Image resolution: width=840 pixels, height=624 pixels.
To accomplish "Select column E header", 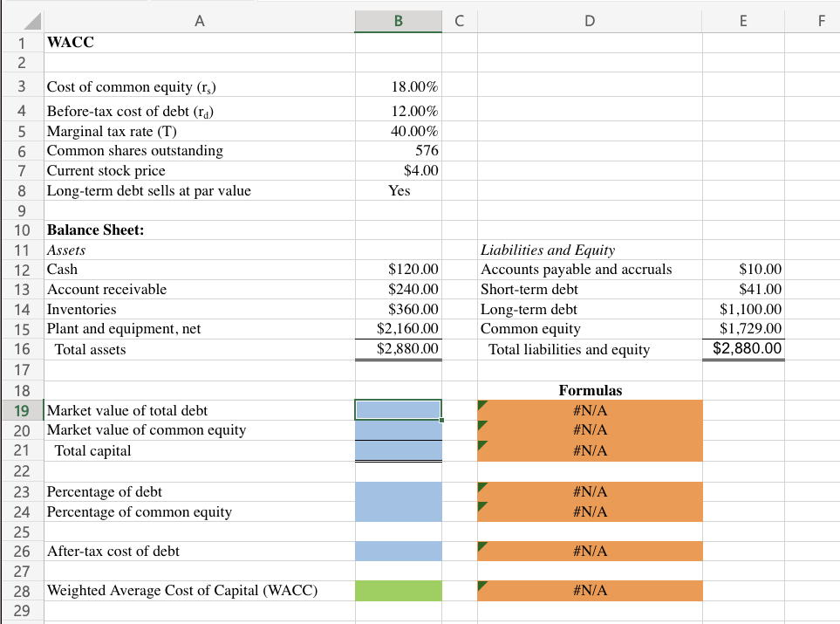I will tap(742, 20).
